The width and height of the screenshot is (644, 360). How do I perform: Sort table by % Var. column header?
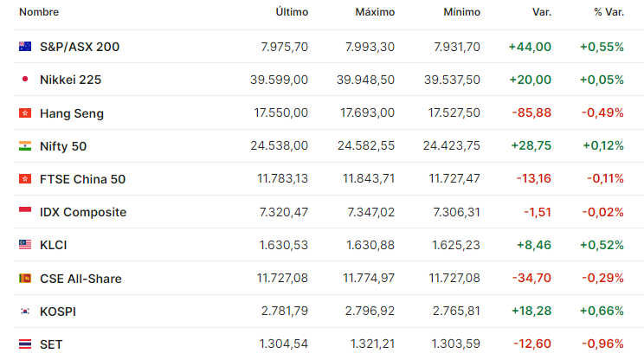point(609,12)
